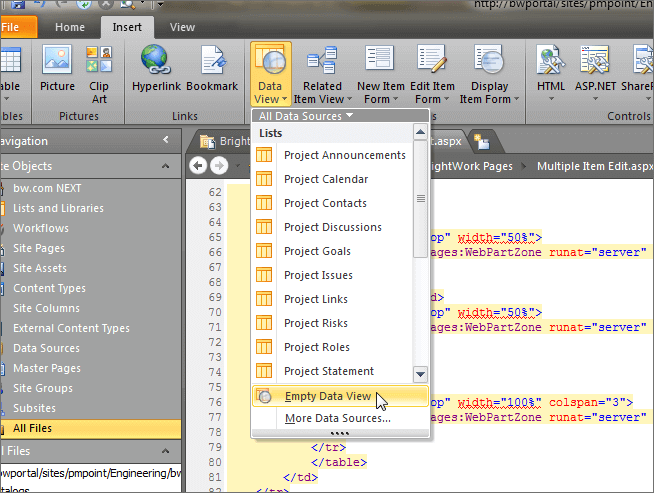Open the File tab
The image size is (654, 493).
click(18, 27)
